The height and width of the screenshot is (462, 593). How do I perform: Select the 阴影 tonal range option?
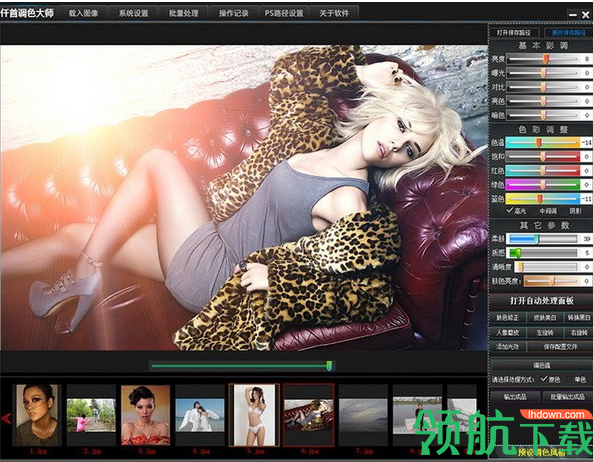point(575,211)
